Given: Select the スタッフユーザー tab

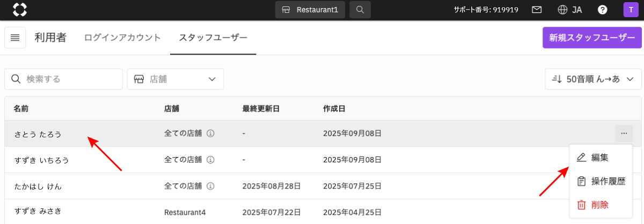Looking at the screenshot, I should (213, 38).
